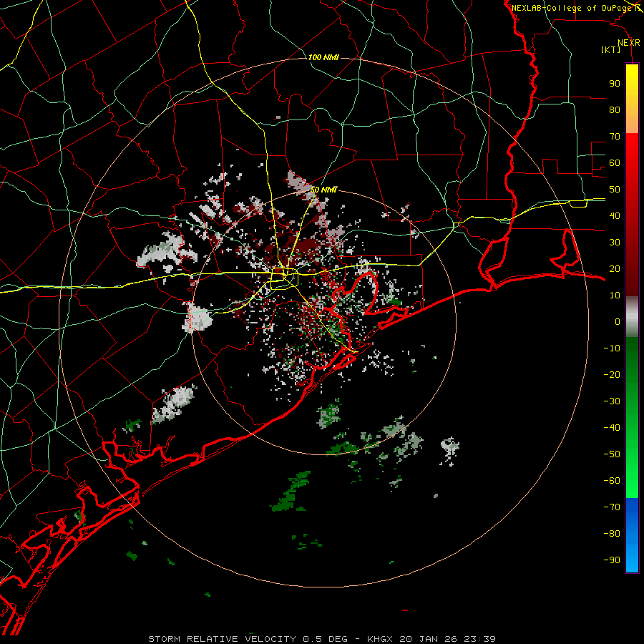This screenshot has width=644, height=644.
Task: Click the positive "80" scale label
Action: 615,109
